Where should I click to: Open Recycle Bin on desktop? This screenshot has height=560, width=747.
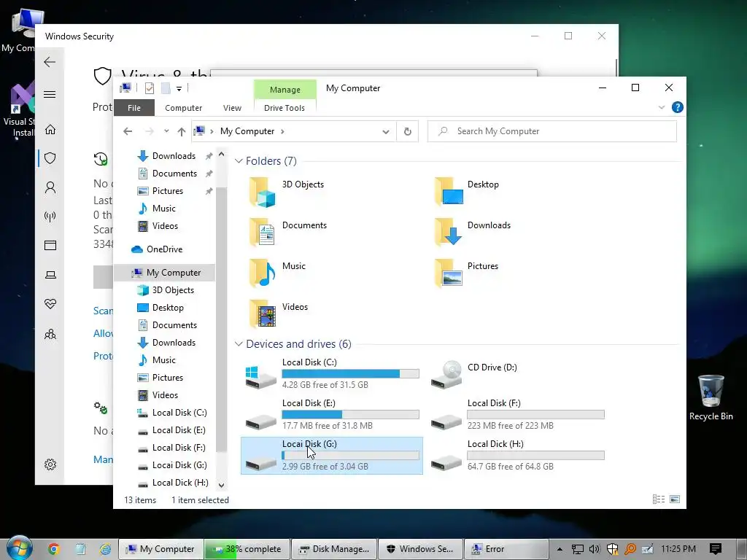pyautogui.click(x=711, y=397)
